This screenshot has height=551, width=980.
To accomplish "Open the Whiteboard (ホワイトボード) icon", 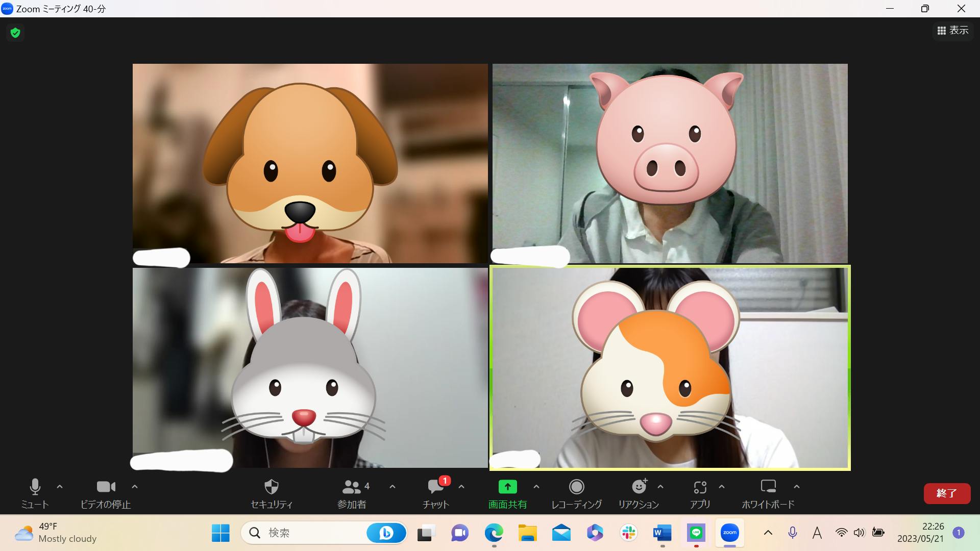I will [768, 487].
